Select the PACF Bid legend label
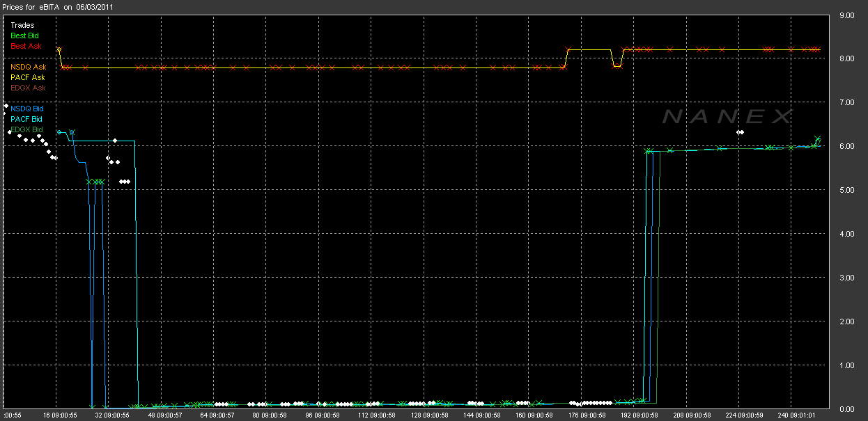The image size is (868, 421). pos(26,119)
